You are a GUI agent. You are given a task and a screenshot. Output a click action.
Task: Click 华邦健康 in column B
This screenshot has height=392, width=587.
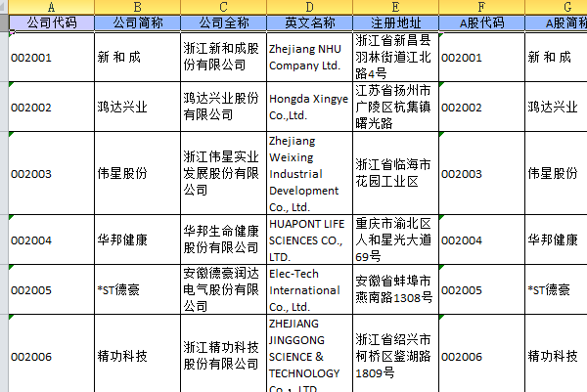coord(137,240)
